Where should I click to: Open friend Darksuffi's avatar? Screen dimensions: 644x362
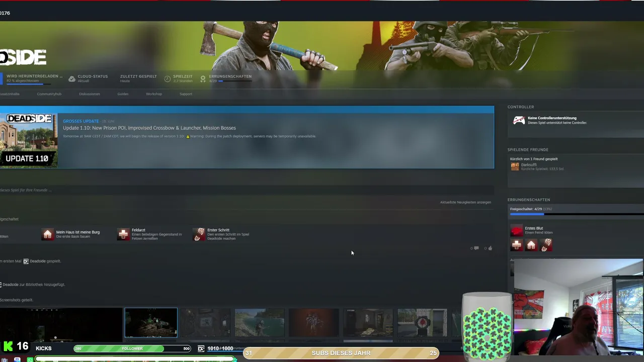pyautogui.click(x=515, y=166)
